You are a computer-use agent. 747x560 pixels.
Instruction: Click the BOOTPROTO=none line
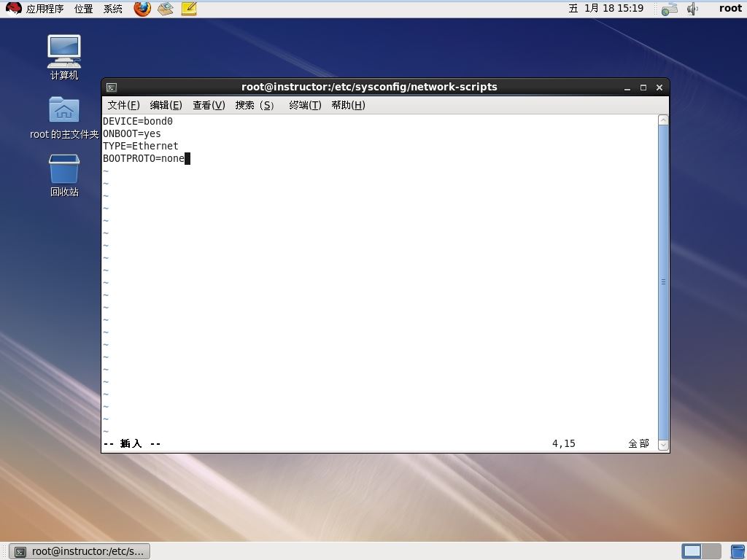(144, 158)
